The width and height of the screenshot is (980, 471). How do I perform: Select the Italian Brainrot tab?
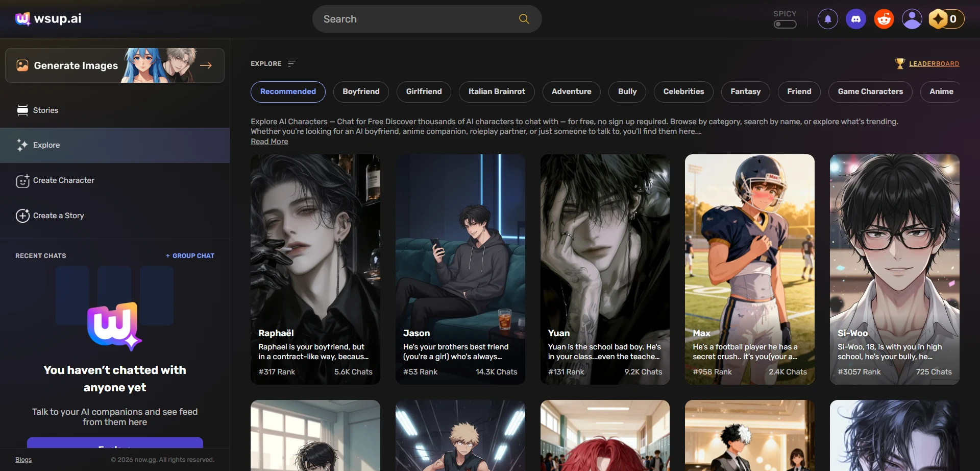coord(497,91)
